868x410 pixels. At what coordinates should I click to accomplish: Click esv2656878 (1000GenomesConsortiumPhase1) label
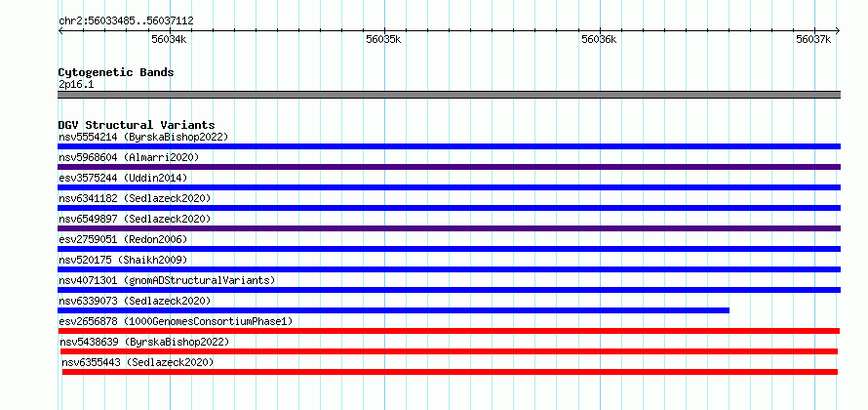coord(176,321)
